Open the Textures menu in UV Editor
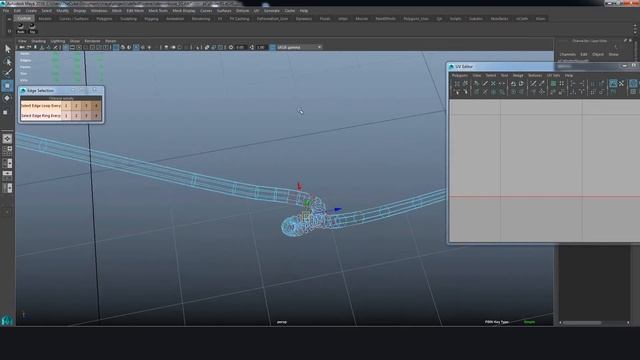The image size is (640, 360). [x=535, y=76]
